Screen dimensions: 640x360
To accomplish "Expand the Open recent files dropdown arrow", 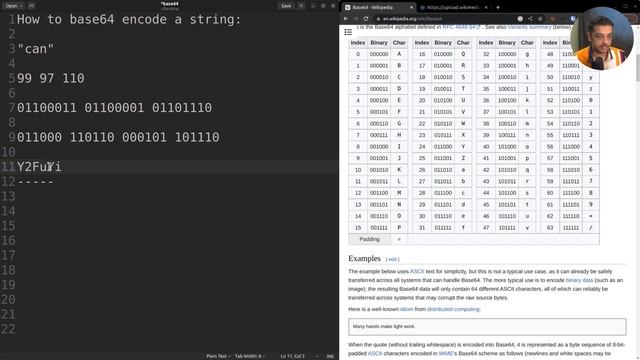I will 21,6.
